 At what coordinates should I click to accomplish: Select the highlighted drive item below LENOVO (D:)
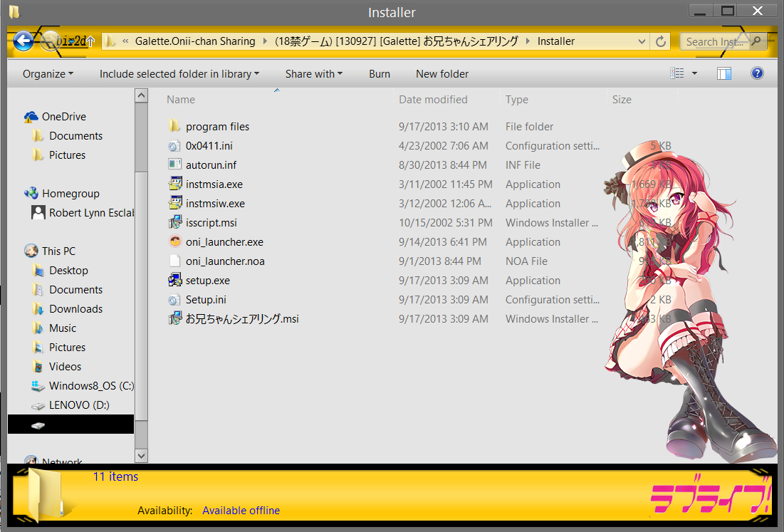[x=71, y=424]
